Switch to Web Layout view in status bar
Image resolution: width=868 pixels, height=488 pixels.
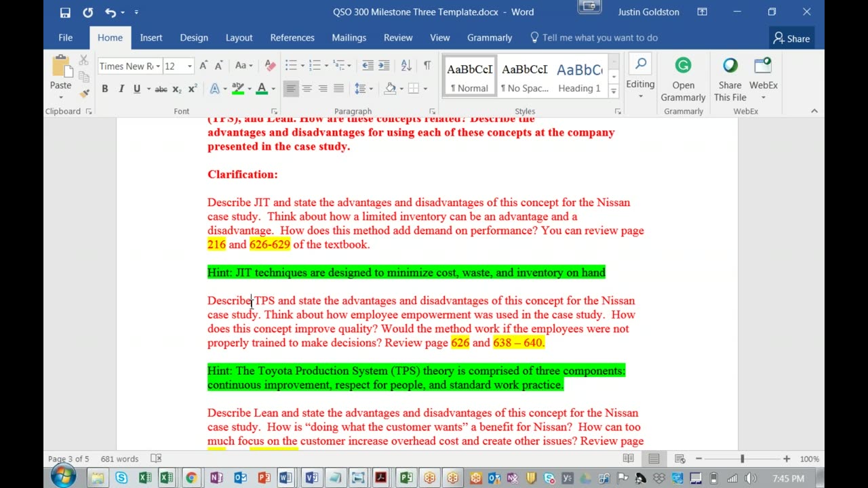click(679, 459)
